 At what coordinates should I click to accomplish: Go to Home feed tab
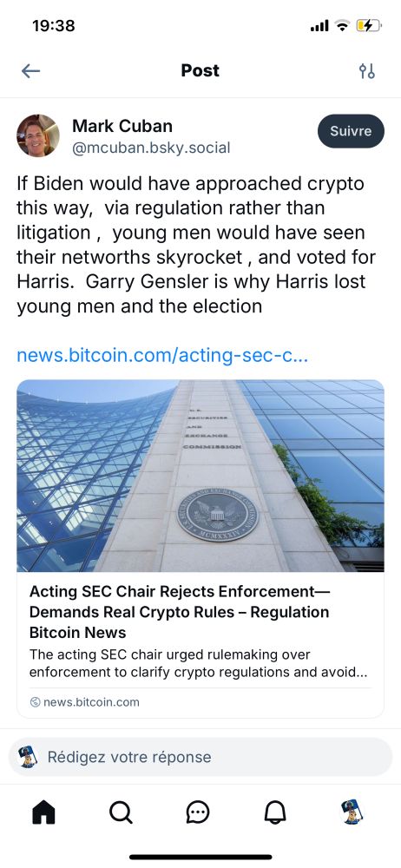click(x=43, y=812)
